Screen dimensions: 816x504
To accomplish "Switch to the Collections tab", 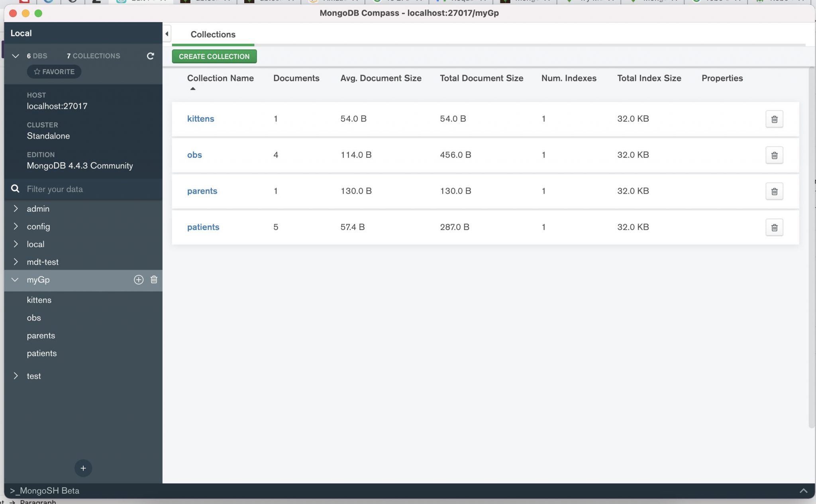I will pyautogui.click(x=213, y=34).
